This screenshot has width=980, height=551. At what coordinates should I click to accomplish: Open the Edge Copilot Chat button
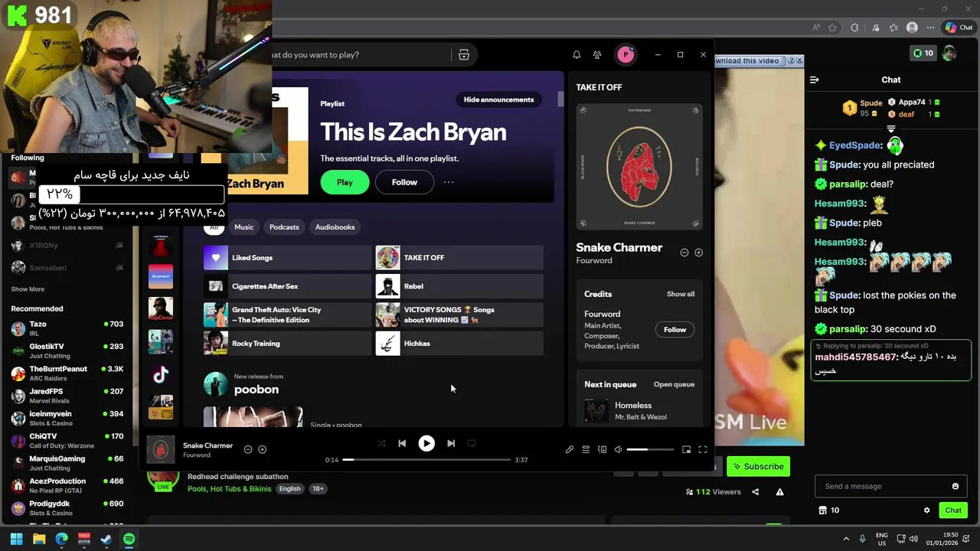pyautogui.click(x=958, y=28)
